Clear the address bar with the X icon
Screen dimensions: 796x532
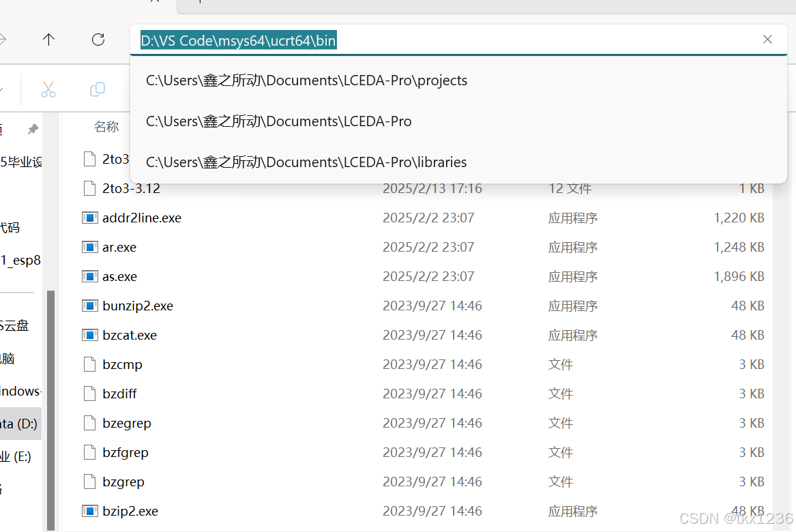tap(767, 40)
